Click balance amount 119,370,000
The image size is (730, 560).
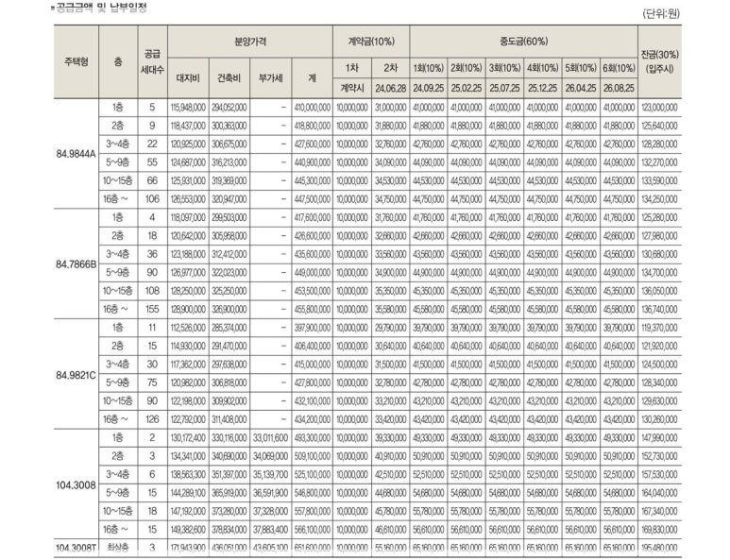[659, 328]
